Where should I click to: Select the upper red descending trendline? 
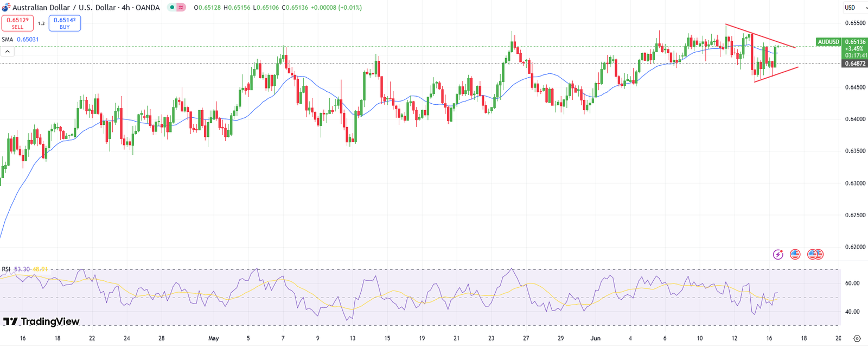759,36
